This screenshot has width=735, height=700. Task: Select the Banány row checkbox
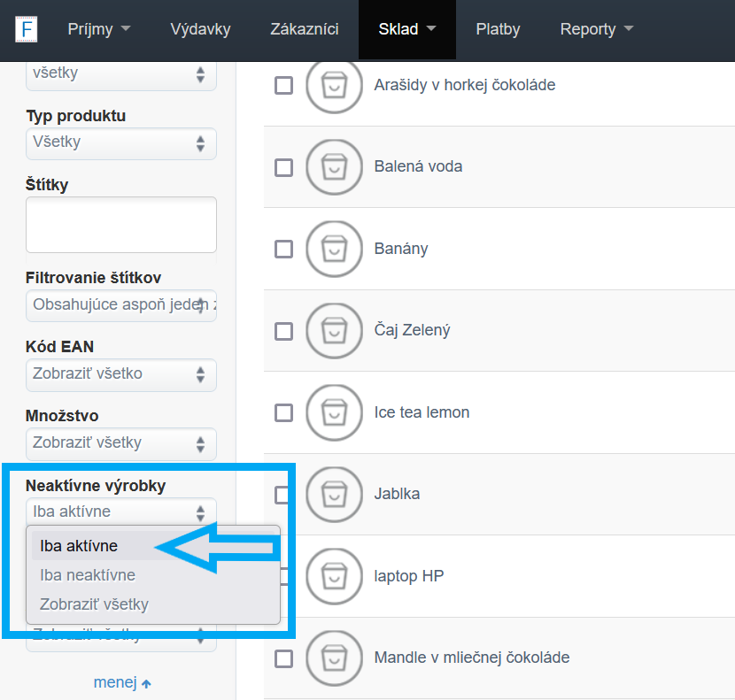tap(283, 249)
